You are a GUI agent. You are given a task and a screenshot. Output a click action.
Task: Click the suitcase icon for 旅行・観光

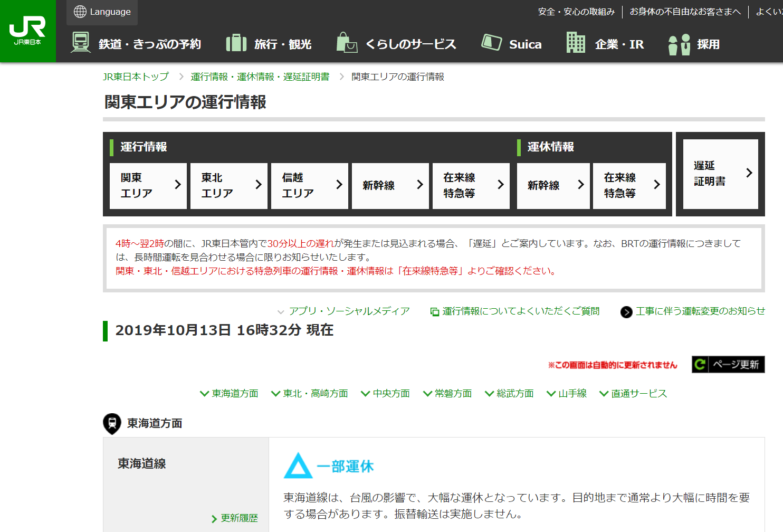[x=236, y=43]
